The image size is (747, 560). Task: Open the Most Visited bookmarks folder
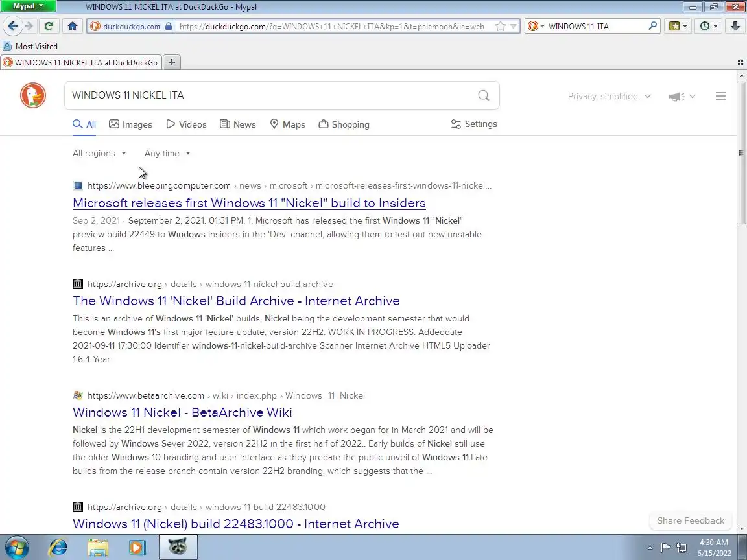click(30, 46)
